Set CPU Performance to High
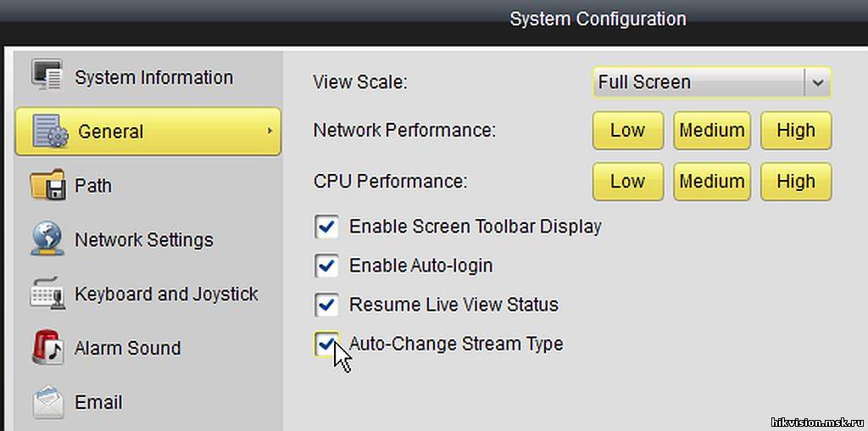 point(796,182)
